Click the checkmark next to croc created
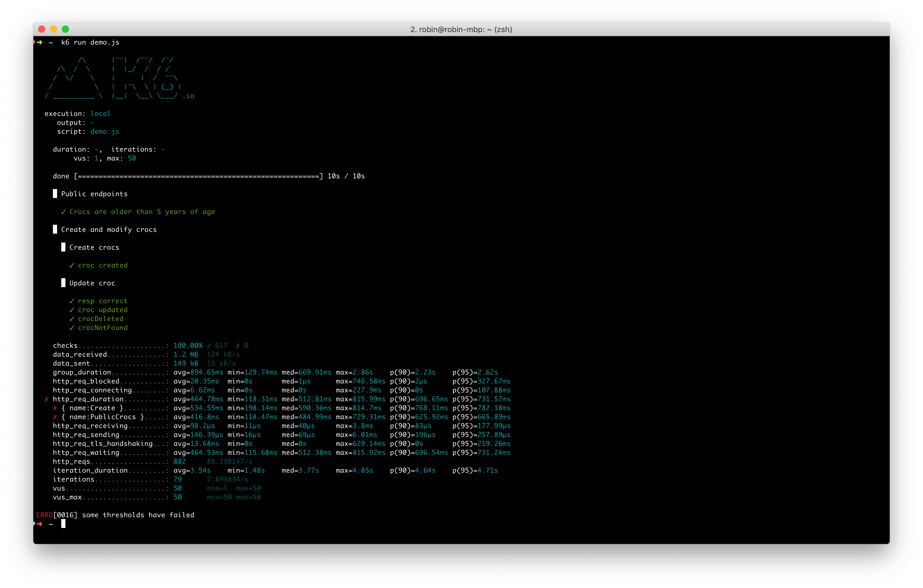 click(72, 265)
